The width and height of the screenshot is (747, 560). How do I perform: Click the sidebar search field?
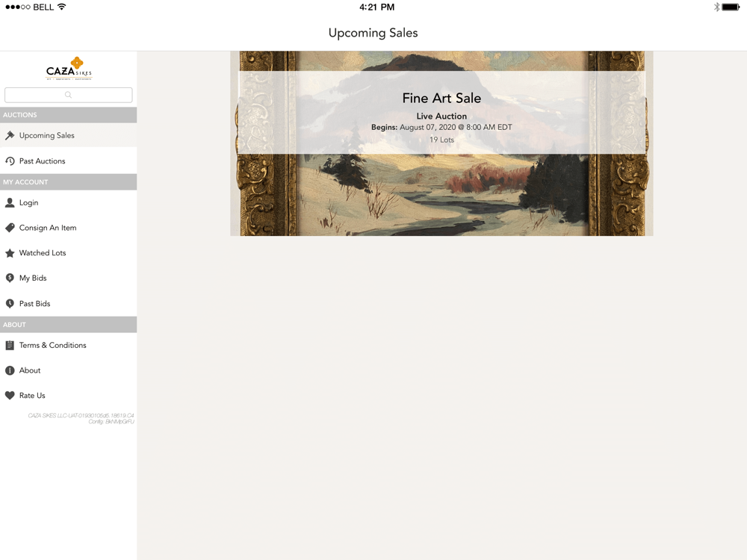[68, 95]
